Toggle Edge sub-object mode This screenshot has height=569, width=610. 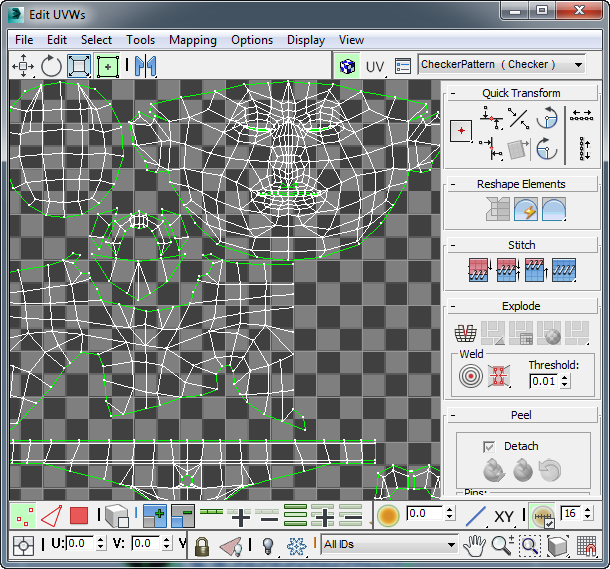pos(51,516)
